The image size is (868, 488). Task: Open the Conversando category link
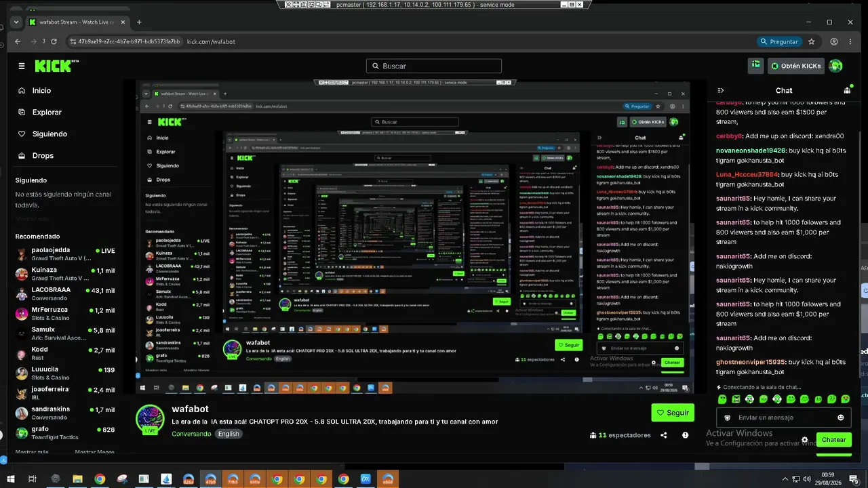[192, 434]
